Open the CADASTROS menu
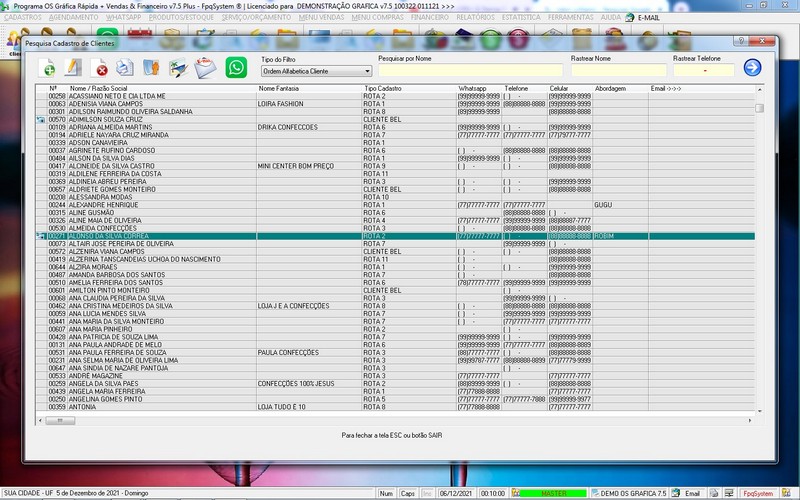 [x=22, y=17]
